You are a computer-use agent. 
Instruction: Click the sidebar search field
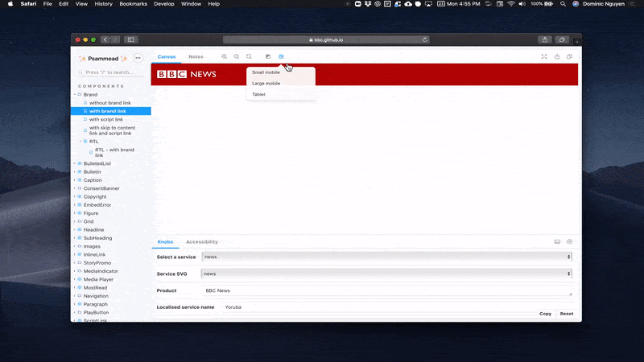(x=111, y=72)
